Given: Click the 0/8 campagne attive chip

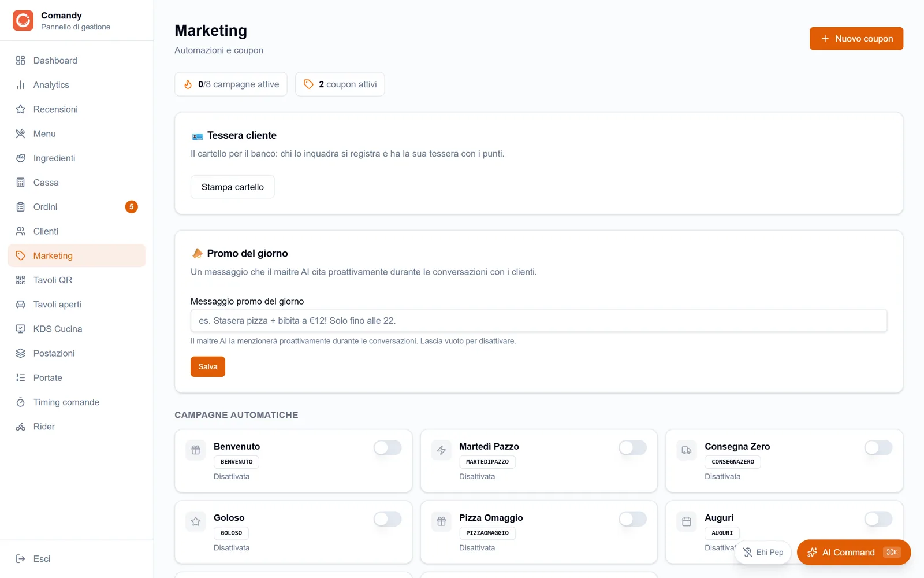Looking at the screenshot, I should [231, 84].
